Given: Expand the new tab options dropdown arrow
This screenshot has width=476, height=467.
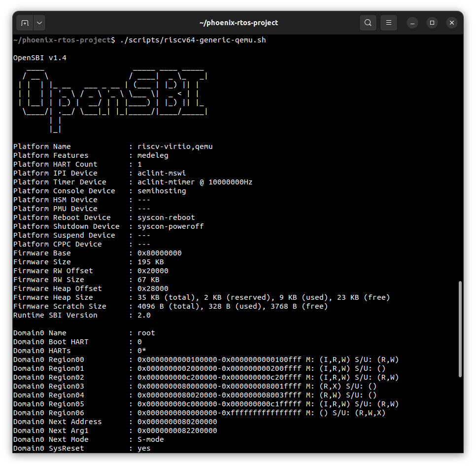Looking at the screenshot, I should point(39,23).
